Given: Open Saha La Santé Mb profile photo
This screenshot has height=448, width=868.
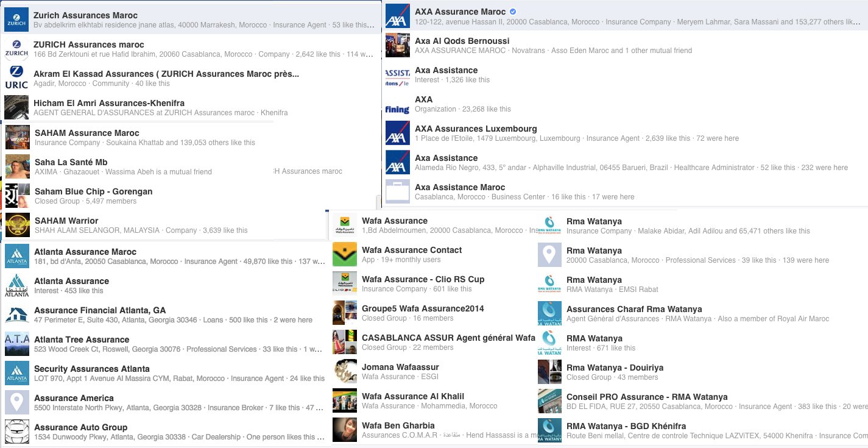Looking at the screenshot, I should click(17, 166).
